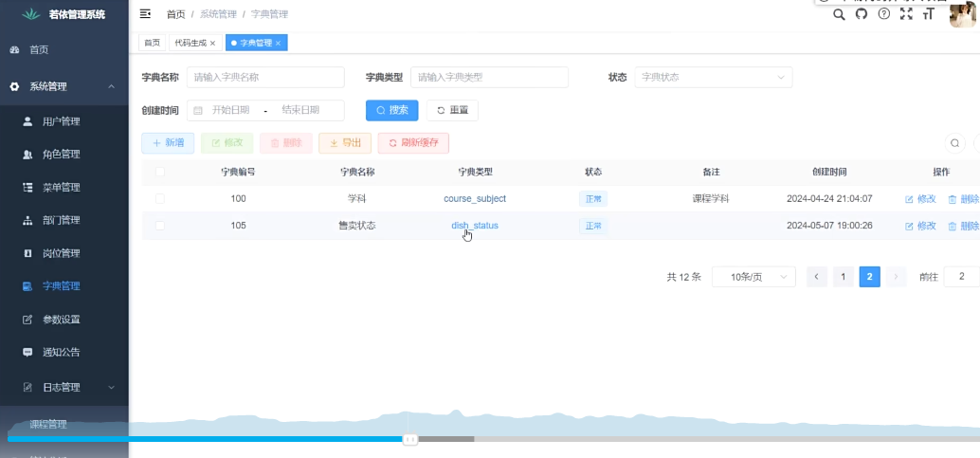
Task: Click the calendar icon in date range
Action: [x=198, y=111]
